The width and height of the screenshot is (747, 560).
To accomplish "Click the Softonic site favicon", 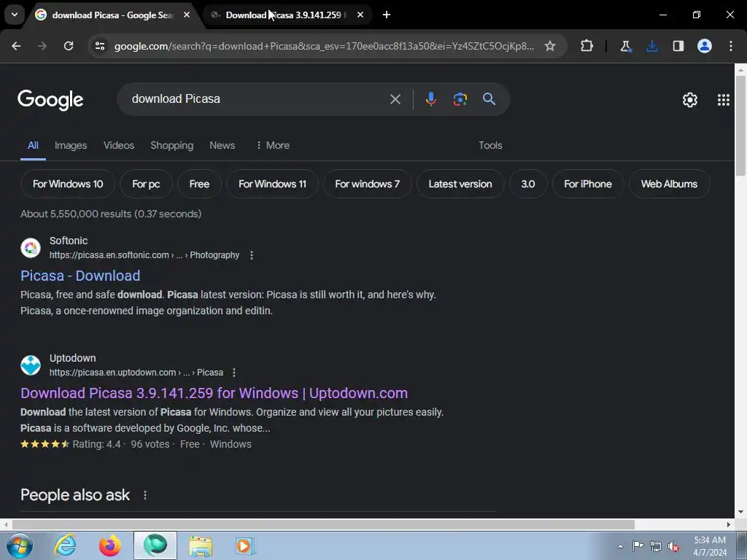I will coord(31,248).
